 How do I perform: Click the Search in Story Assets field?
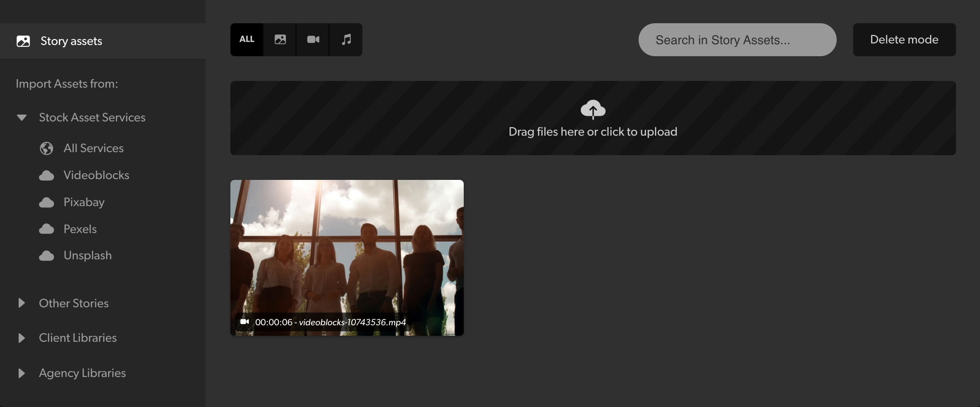737,39
